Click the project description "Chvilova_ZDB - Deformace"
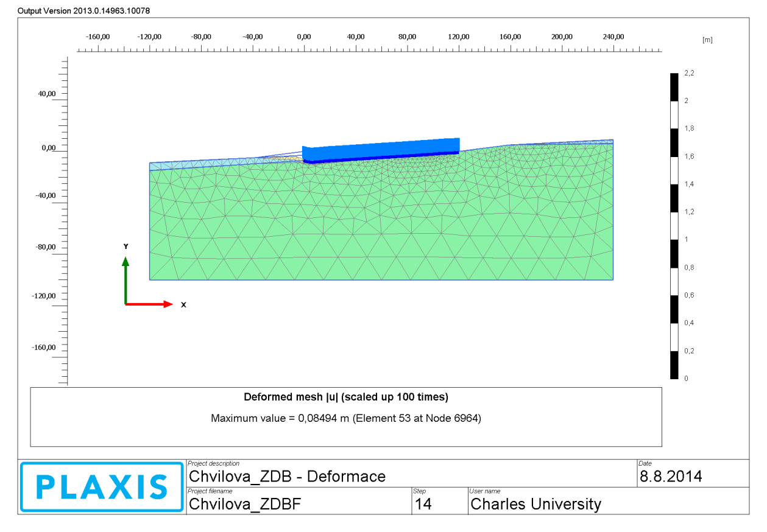The width and height of the screenshot is (767, 532). pyautogui.click(x=288, y=476)
